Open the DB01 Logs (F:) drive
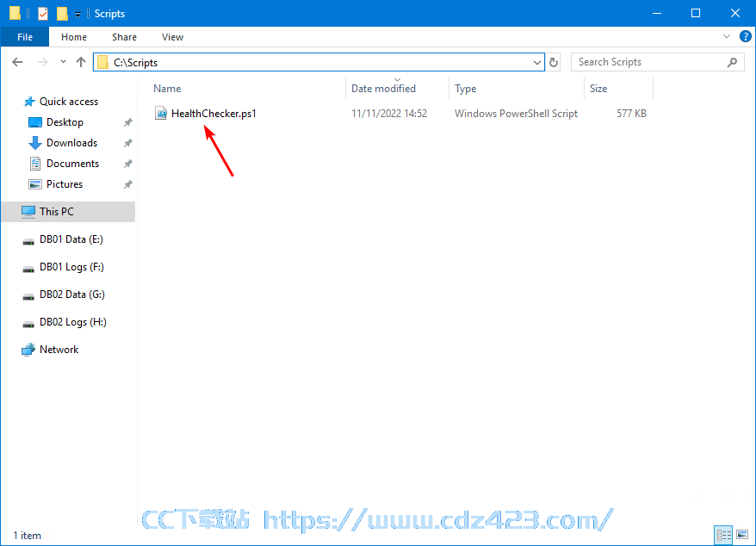Viewport: 756px width, 546px height. (x=71, y=267)
